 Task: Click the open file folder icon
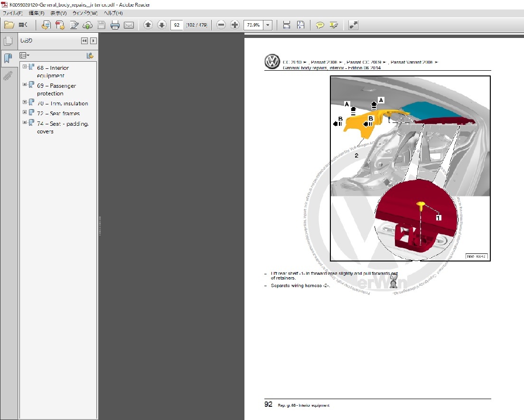click(x=9, y=25)
